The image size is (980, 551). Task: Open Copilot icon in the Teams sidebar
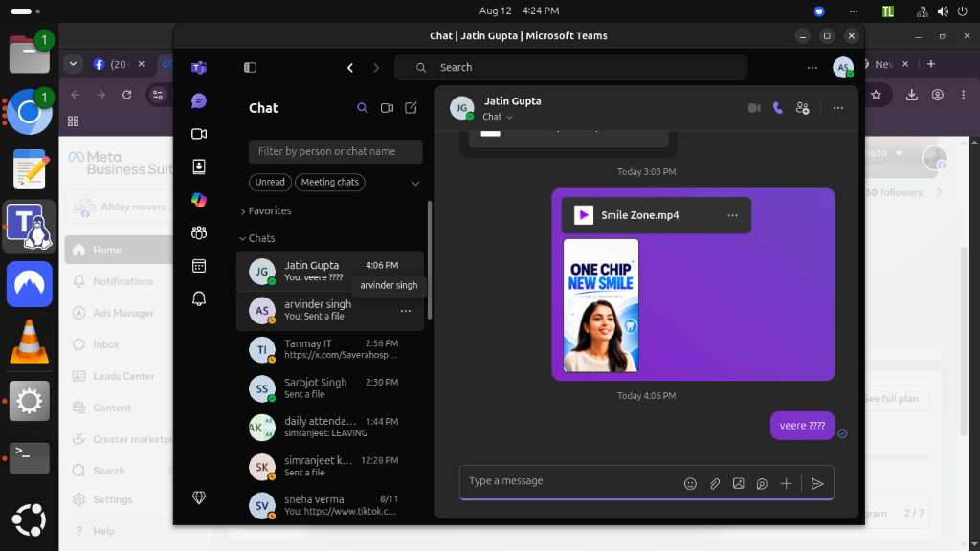(x=199, y=200)
